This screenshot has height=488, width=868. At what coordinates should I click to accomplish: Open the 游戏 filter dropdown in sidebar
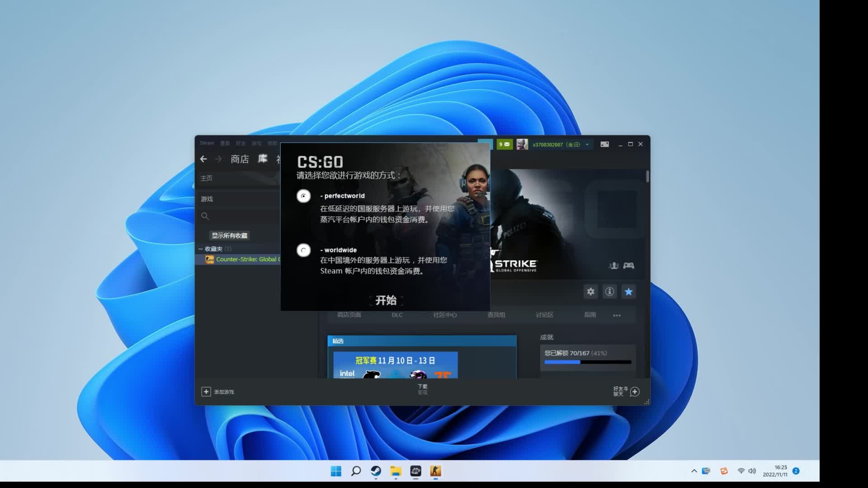[x=207, y=199]
